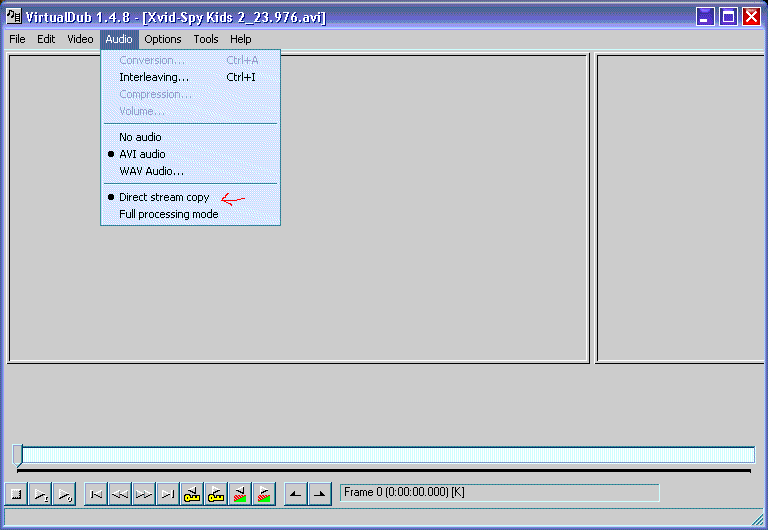
Task: Close the VirtualDub window
Action: tap(751, 17)
